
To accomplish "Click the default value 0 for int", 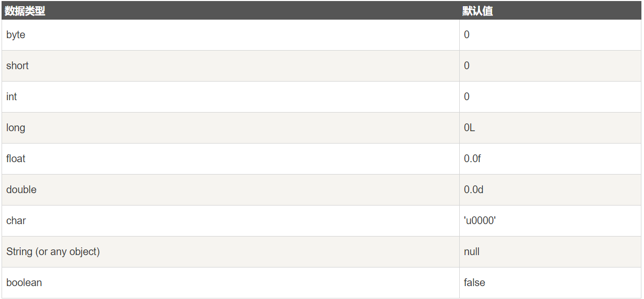I will (x=467, y=97).
